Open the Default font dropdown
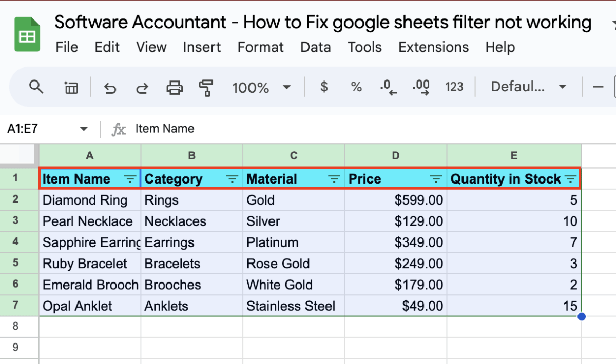Image resolution: width=616 pixels, height=364 pixels. coord(529,87)
